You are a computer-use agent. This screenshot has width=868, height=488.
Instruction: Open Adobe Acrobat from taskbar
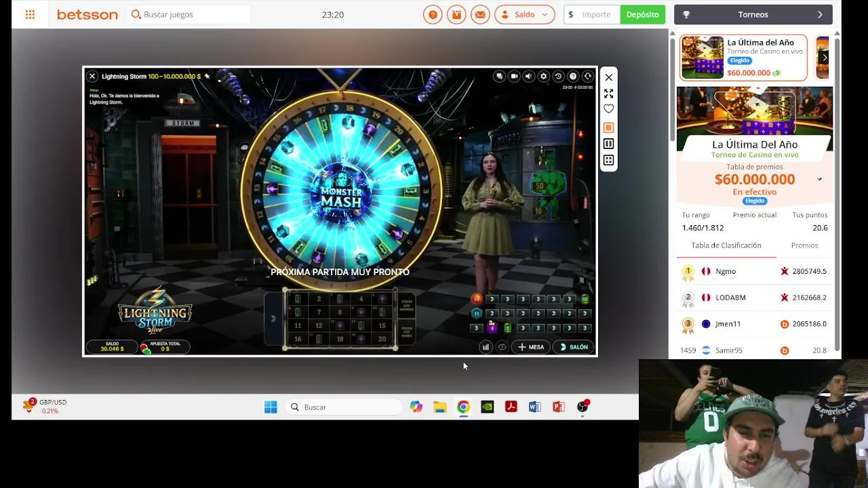pyautogui.click(x=511, y=407)
